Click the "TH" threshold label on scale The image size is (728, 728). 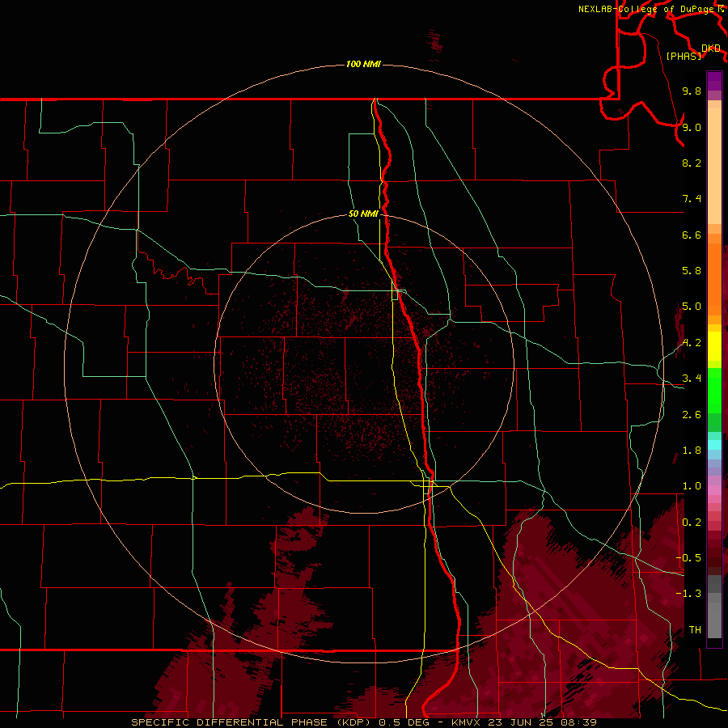click(x=695, y=630)
